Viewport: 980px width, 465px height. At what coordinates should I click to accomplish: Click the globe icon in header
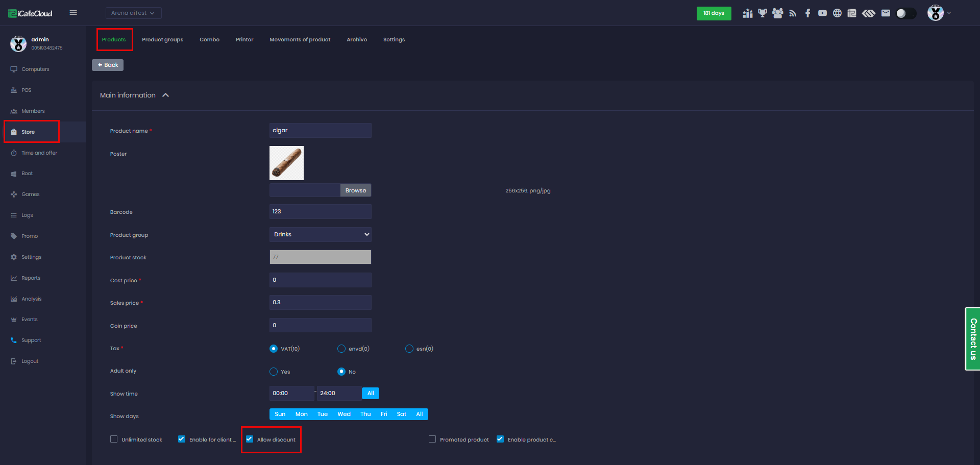point(837,13)
